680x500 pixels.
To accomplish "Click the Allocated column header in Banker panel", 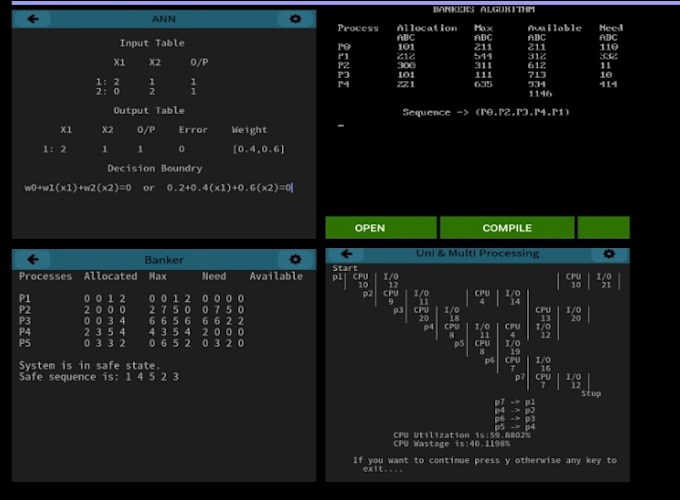I will click(111, 276).
